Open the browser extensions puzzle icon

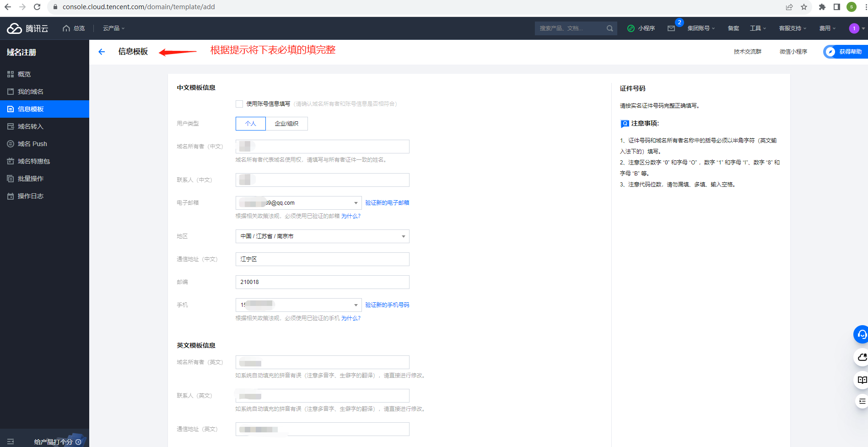(x=822, y=7)
